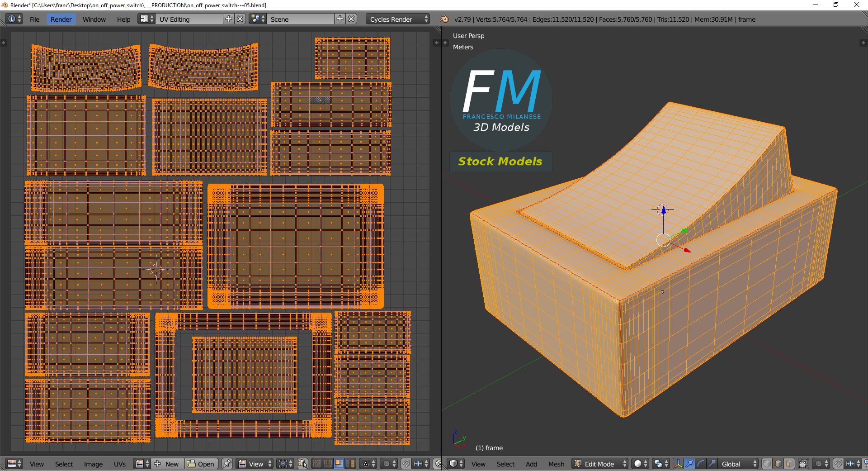Open the Image menu in UV editor

93,464
